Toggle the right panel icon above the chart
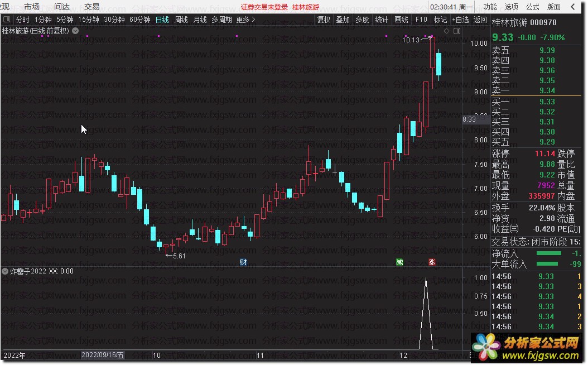588x365 pixels. point(457,31)
